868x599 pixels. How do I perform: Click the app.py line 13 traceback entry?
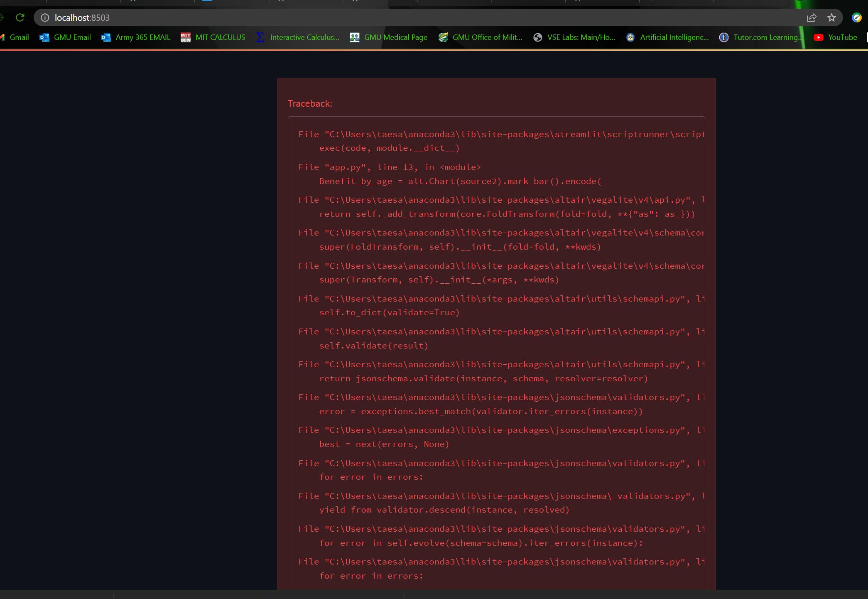pos(390,167)
